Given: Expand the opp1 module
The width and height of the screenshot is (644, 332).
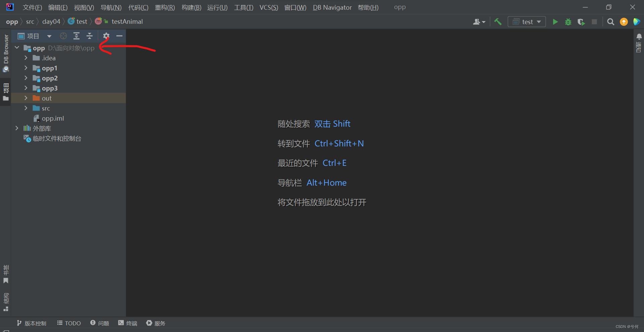Looking at the screenshot, I should [26, 68].
